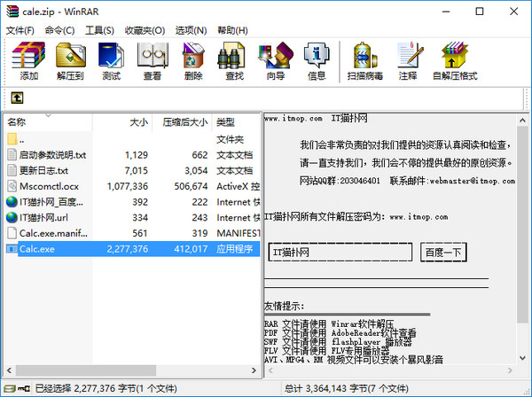
Task: Open the 信息 (Info) toolbar icon
Action: (317, 55)
